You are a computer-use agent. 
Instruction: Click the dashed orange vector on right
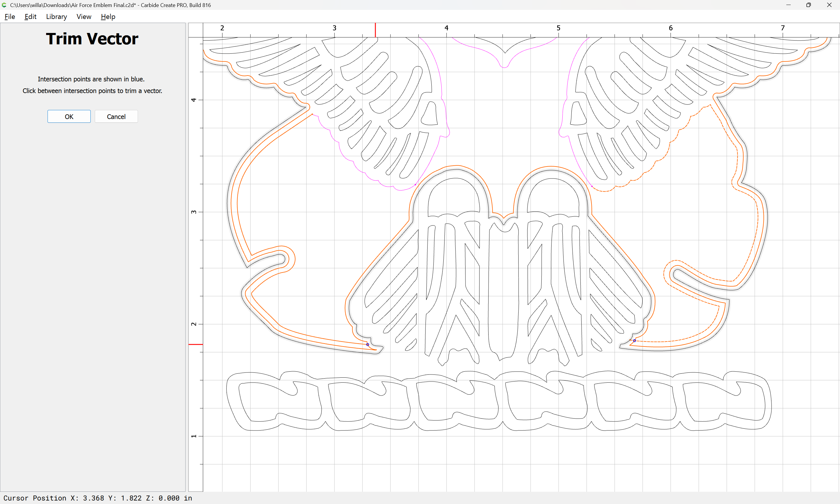coord(758,217)
